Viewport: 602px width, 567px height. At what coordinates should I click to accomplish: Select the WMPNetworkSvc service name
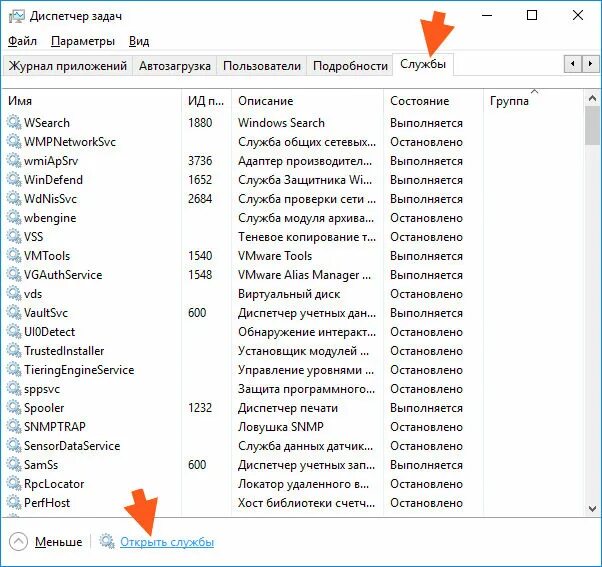coord(70,142)
